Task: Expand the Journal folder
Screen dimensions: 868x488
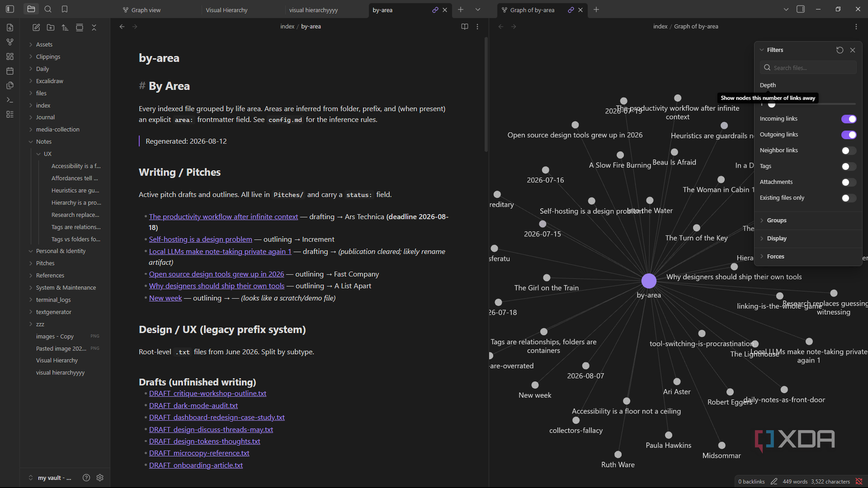Action: 45,117
